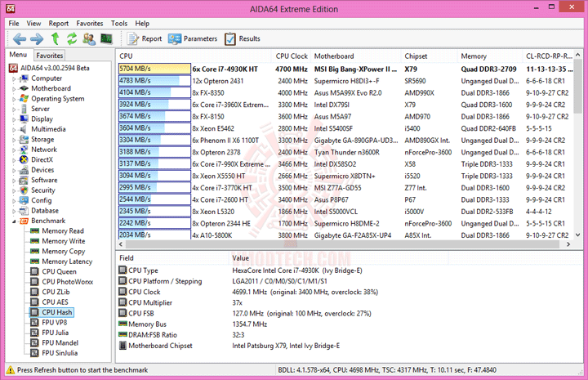
Task: Select the Database icon in tree
Action: click(24, 211)
